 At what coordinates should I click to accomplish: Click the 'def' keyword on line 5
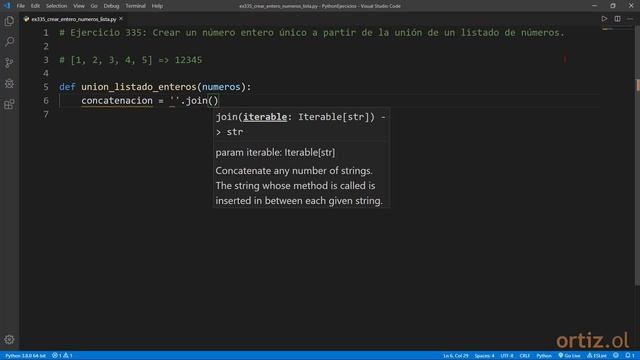tap(67, 87)
